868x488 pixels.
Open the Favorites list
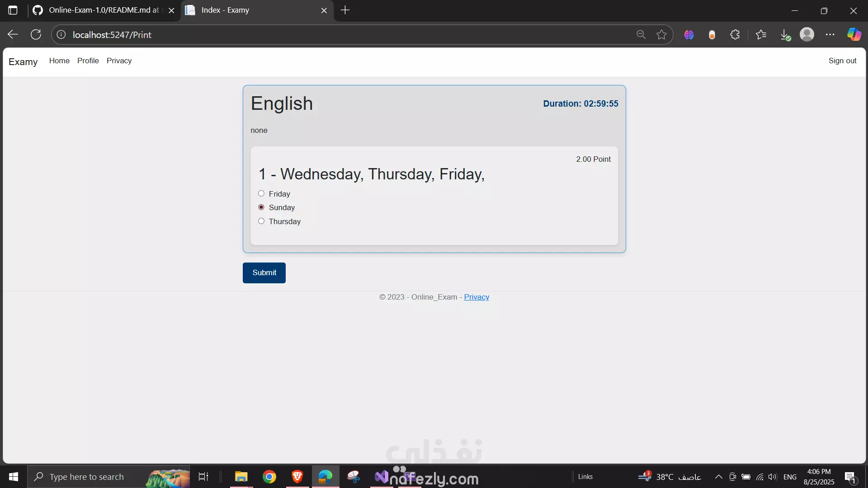click(x=761, y=34)
